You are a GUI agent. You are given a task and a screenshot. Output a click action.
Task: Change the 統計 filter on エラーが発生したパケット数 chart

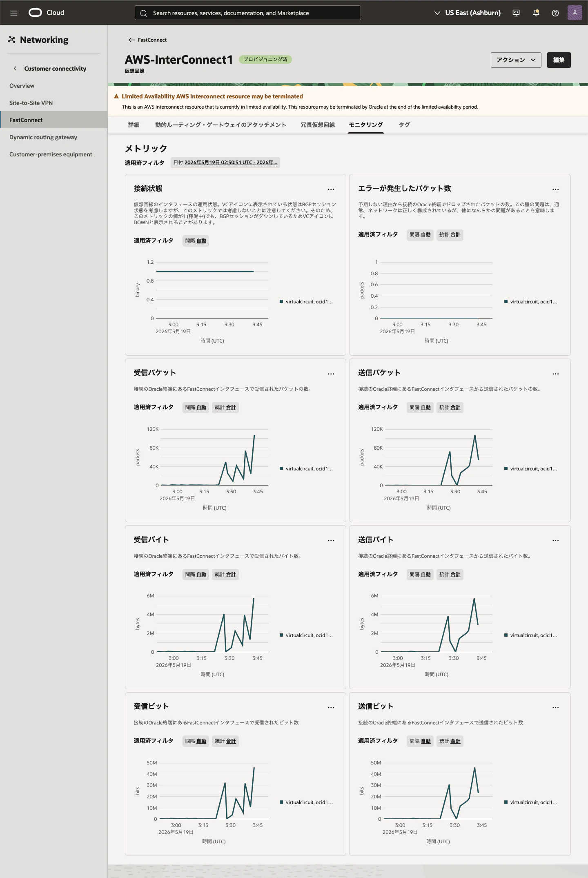pos(450,235)
